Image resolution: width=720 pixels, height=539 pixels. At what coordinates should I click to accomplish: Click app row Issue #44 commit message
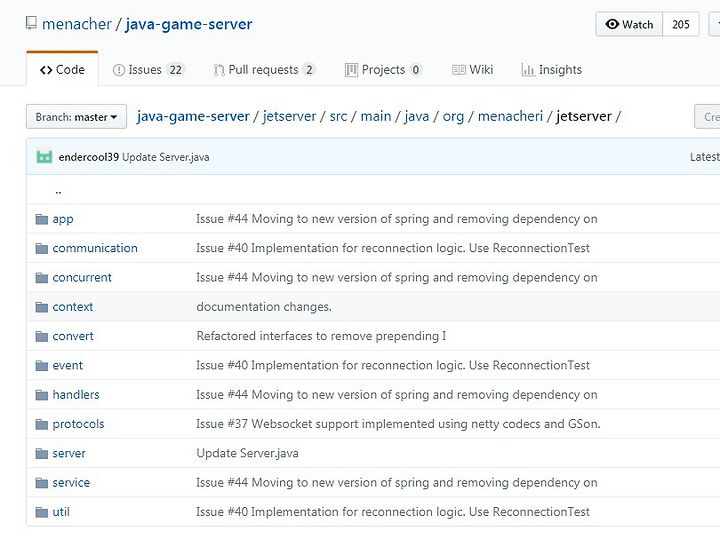[x=397, y=219]
